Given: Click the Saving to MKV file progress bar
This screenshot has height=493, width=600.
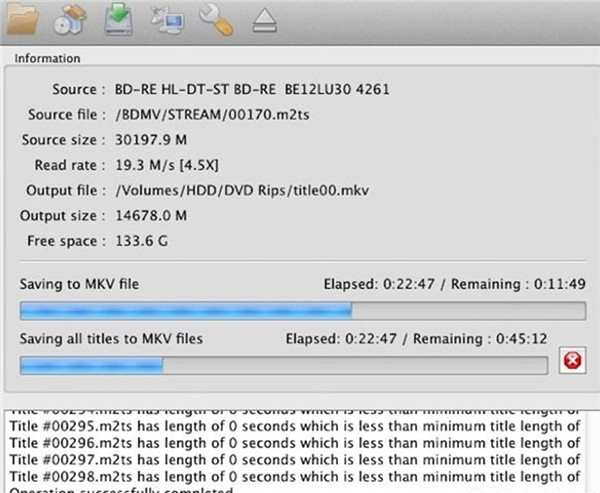Looking at the screenshot, I should coord(303,311).
